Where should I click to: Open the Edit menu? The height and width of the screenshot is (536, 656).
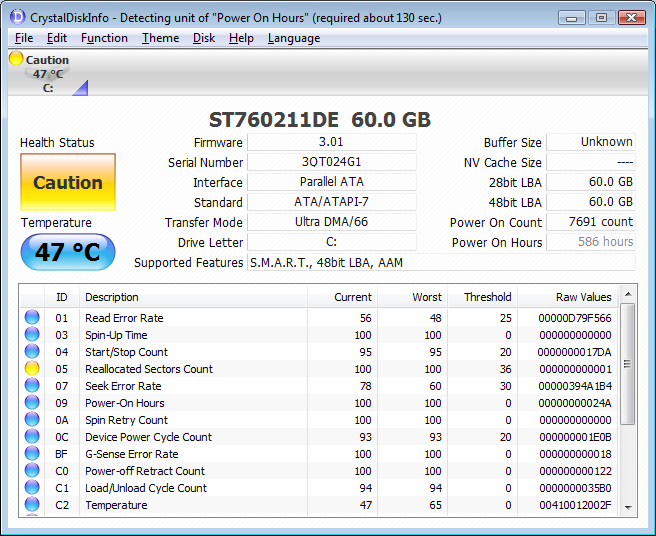click(56, 38)
